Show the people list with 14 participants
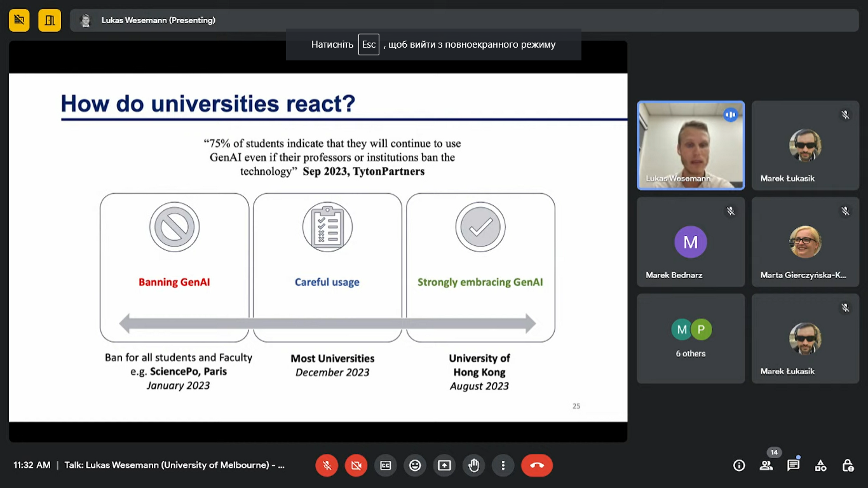Viewport: 868px width, 488px height. [x=766, y=466]
